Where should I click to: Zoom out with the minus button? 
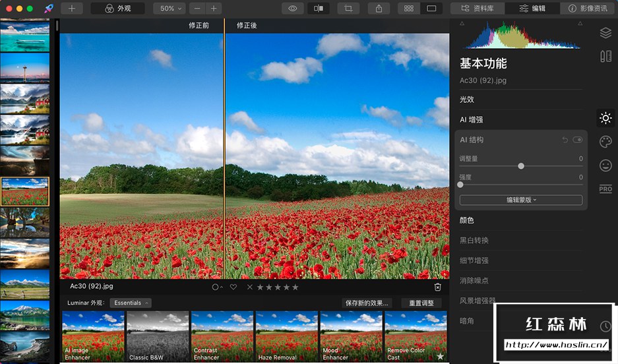[x=197, y=9]
